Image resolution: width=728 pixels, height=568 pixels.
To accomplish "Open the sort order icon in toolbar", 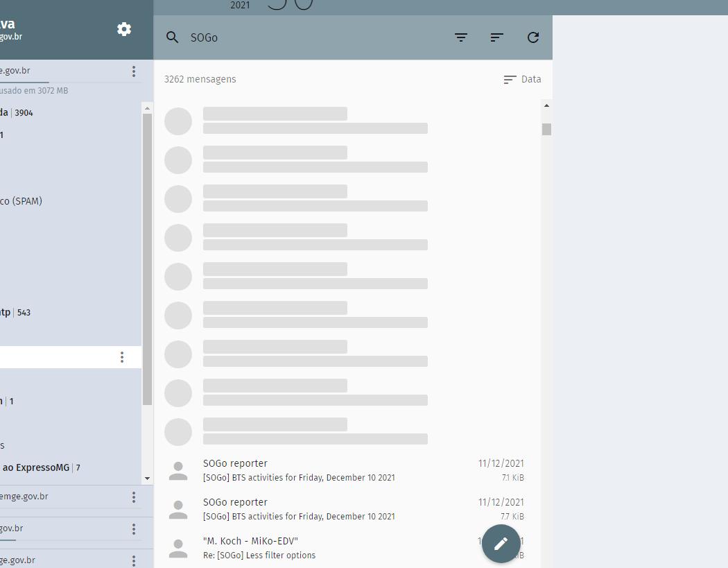I will 496,37.
